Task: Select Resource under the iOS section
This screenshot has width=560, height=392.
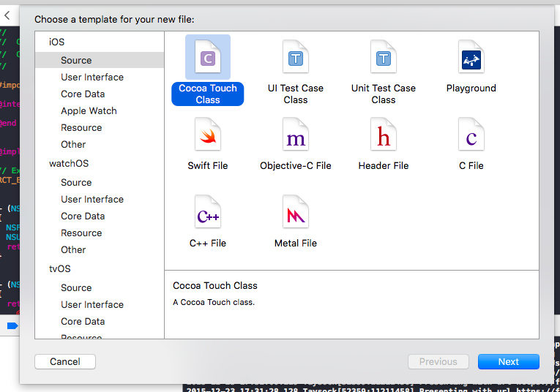Action: (81, 127)
